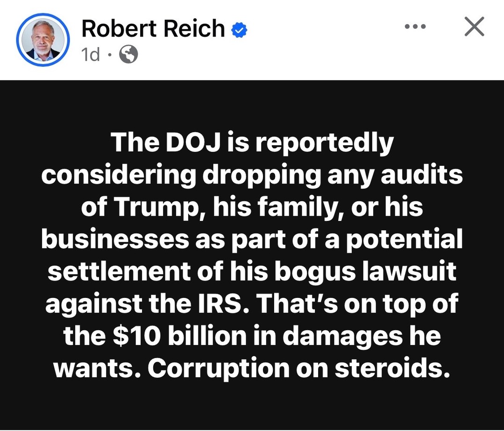Click the word 'damages' in the post
The height and width of the screenshot is (431, 504).
click(343, 337)
